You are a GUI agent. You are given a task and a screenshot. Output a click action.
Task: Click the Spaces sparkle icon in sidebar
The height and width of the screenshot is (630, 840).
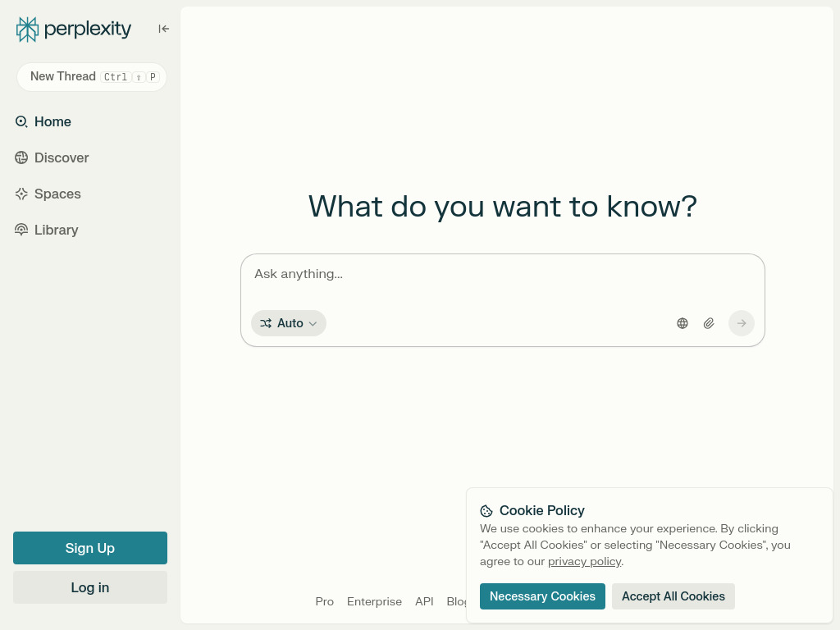(x=21, y=194)
